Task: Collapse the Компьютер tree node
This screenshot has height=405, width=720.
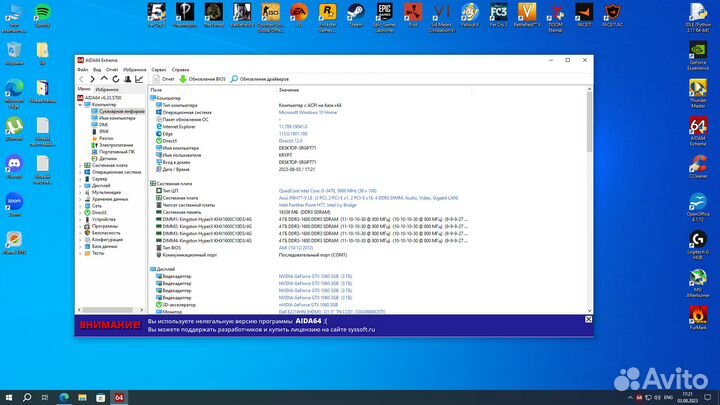Action: (80, 104)
